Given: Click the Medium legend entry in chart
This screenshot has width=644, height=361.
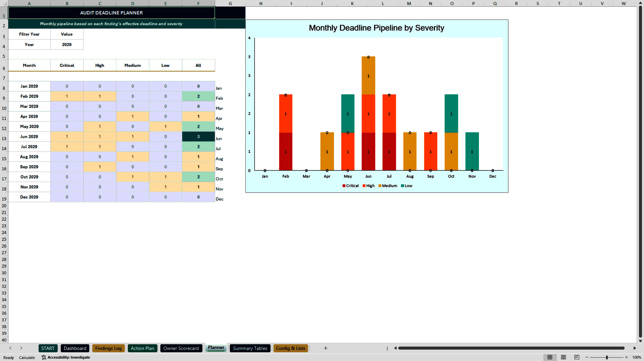Looking at the screenshot, I should tap(388, 186).
